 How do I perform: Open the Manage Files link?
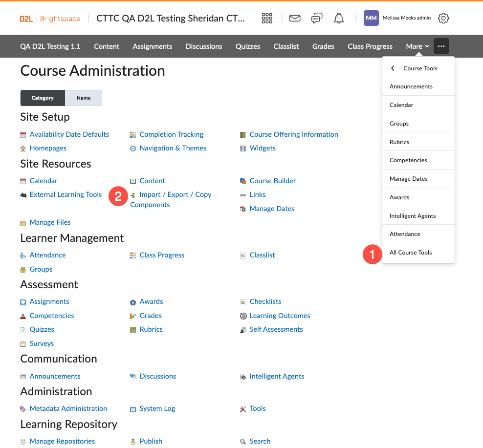pos(50,222)
